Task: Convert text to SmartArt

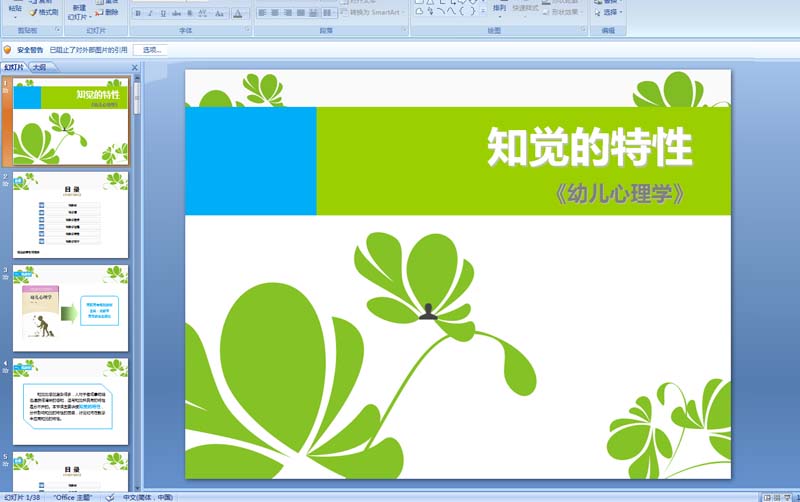Action: (x=372, y=12)
